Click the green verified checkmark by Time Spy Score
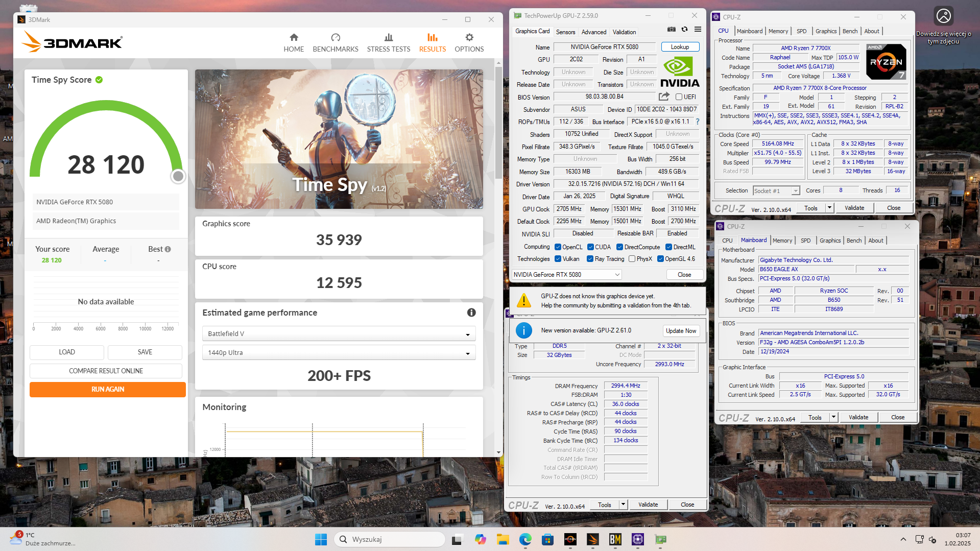The image size is (980, 551). (x=99, y=80)
